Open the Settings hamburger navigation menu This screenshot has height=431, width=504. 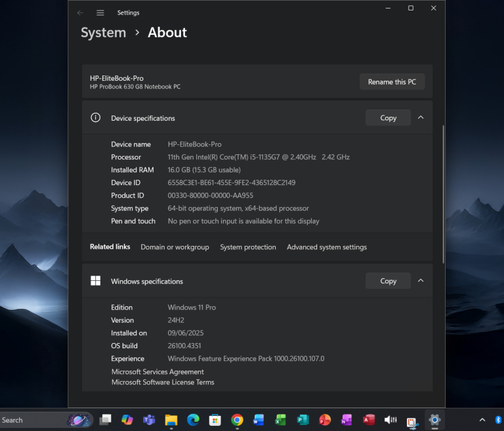[x=100, y=12]
